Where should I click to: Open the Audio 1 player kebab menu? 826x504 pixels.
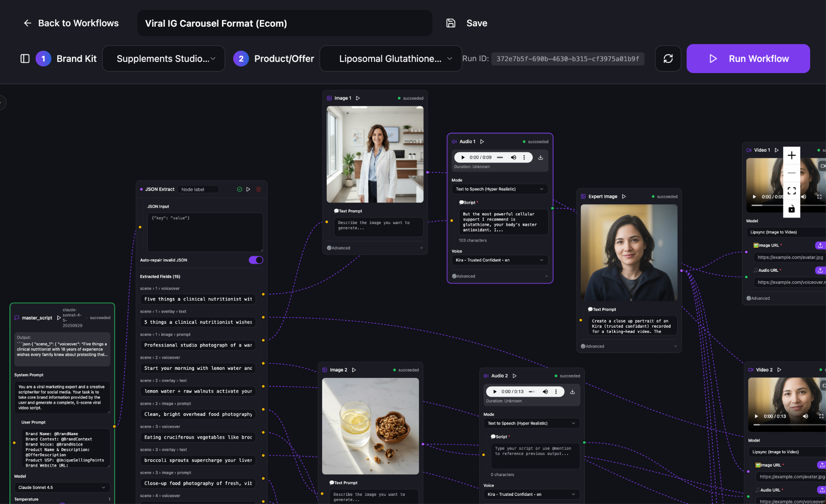pos(524,157)
